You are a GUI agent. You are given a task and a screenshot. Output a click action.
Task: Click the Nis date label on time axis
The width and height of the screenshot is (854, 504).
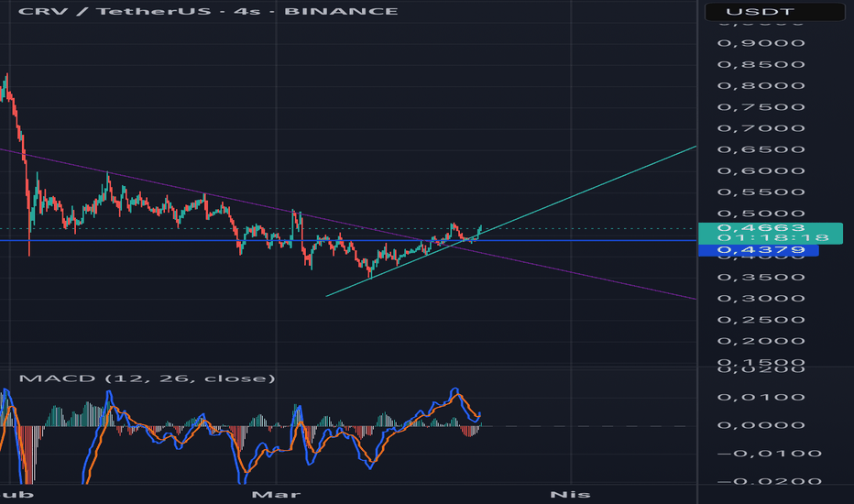coord(570,494)
